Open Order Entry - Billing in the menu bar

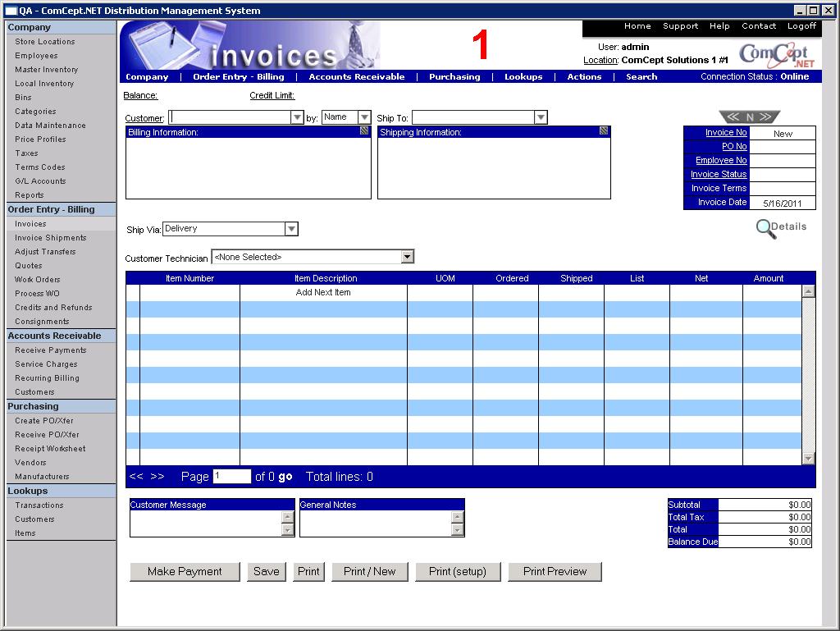point(239,76)
